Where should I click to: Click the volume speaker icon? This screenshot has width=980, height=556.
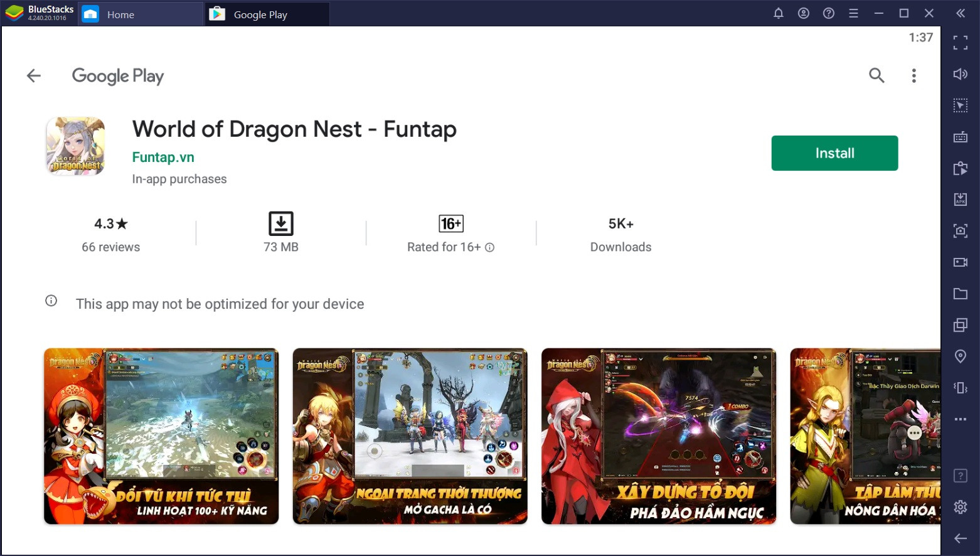pos(960,74)
